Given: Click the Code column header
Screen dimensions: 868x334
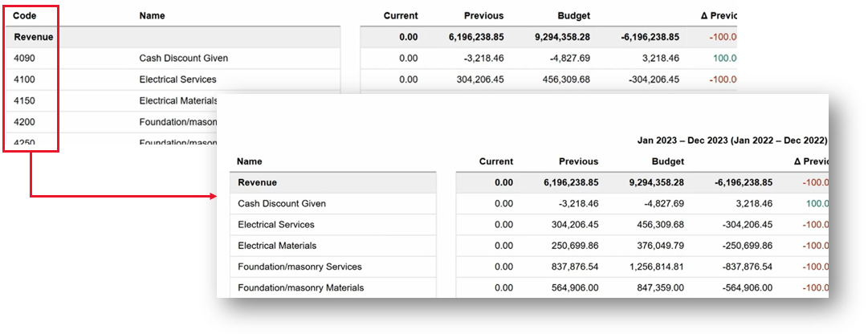Looking at the screenshot, I should coord(24,15).
